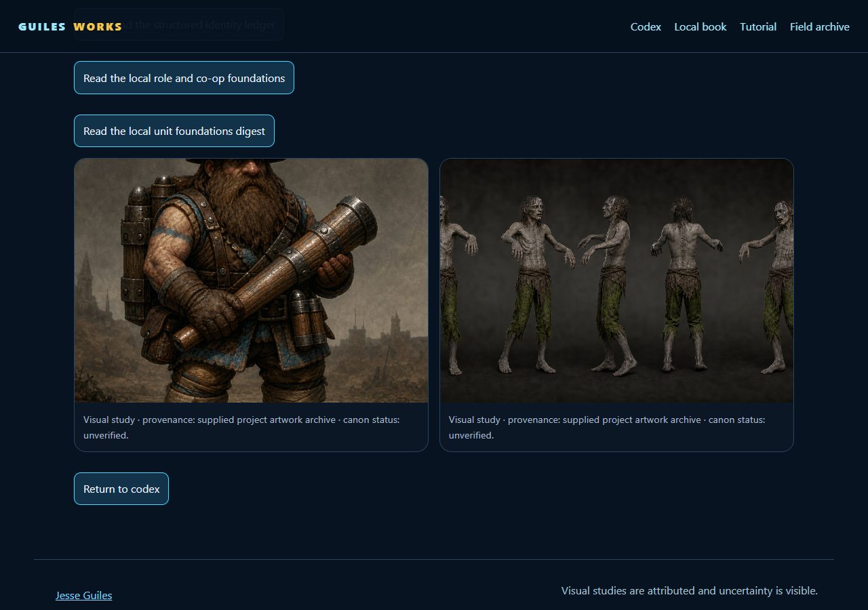The width and height of the screenshot is (868, 610).
Task: Read the local role and co-op foundations
Action: (184, 78)
